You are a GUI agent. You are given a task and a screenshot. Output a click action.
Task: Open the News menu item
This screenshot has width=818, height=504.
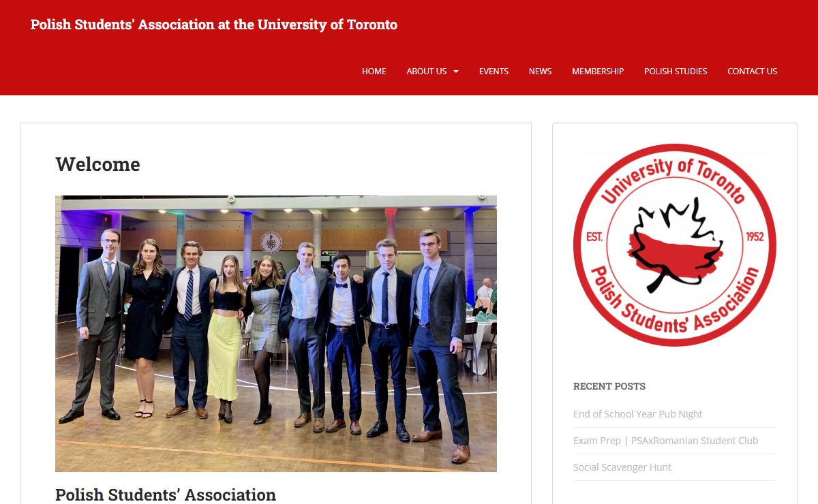point(540,71)
